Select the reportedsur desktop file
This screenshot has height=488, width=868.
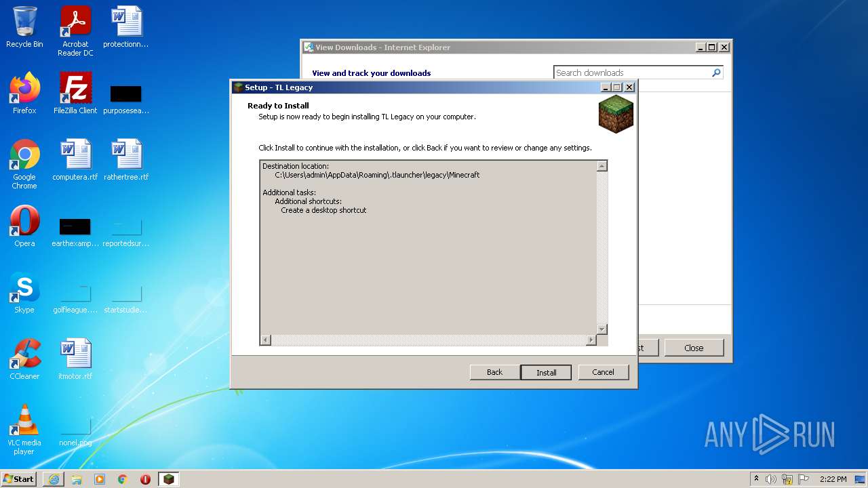126,231
